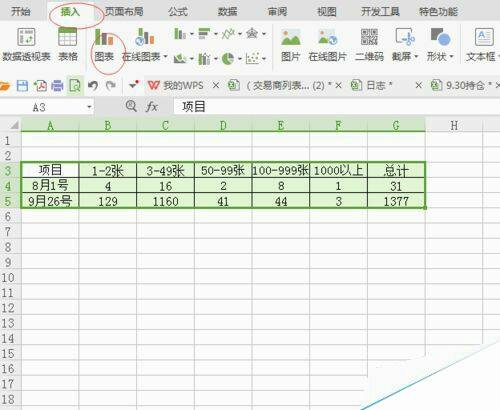Close the 日志 document tab
The image size is (500, 410).
419,86
